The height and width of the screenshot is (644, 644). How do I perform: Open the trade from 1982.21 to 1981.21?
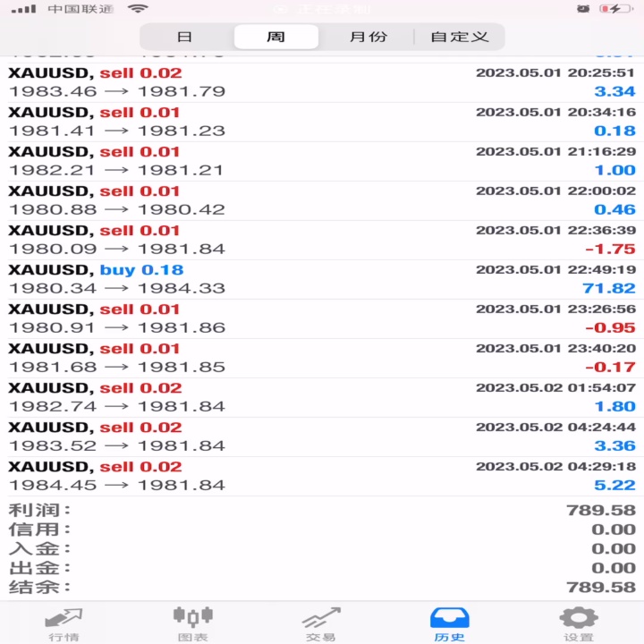click(322, 161)
